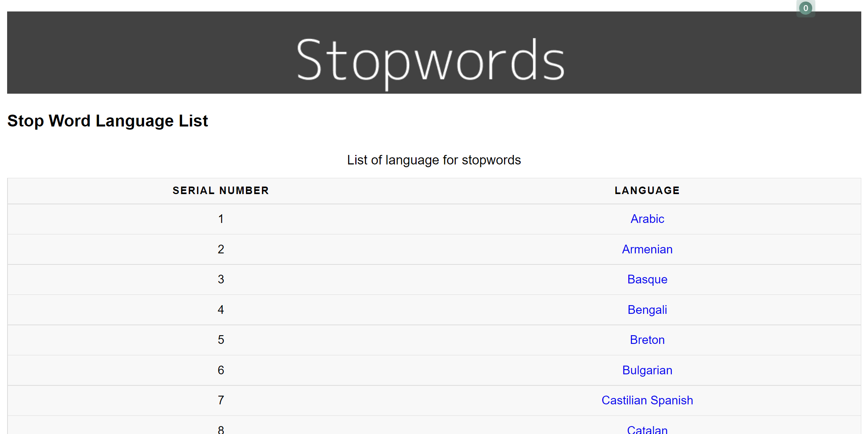Click the table caption 'List of language for stopwords'

pyautogui.click(x=434, y=160)
